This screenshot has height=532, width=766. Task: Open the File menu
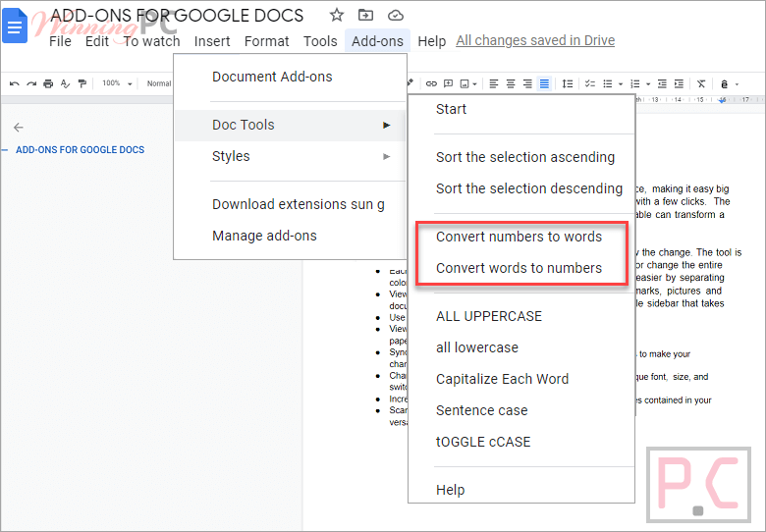[x=60, y=41]
